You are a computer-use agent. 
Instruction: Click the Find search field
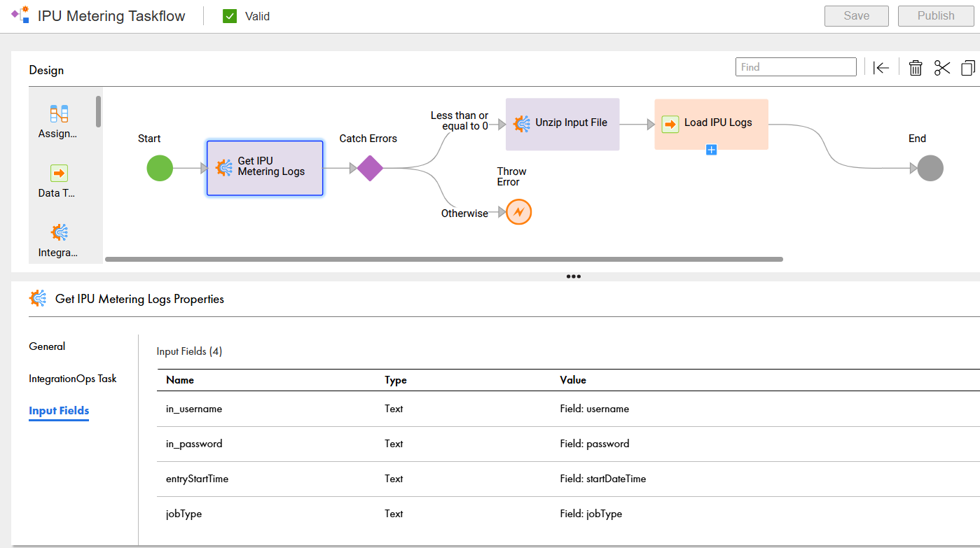point(796,67)
